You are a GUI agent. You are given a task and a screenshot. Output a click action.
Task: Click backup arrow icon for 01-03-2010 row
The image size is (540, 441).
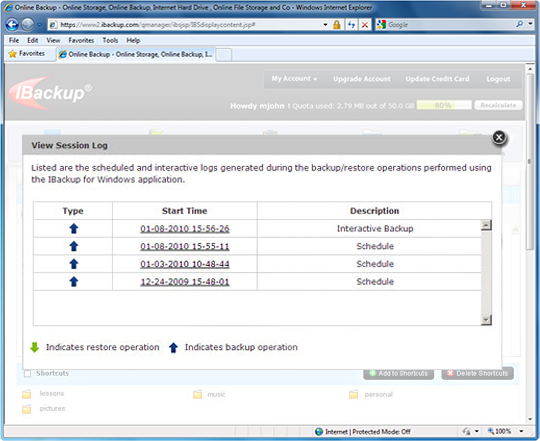pos(74,264)
